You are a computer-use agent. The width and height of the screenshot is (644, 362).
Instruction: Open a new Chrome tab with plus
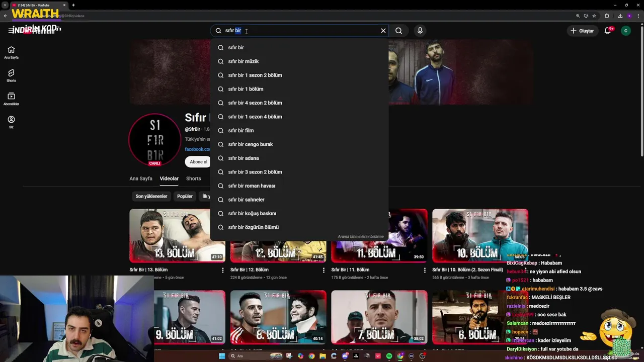(x=73, y=5)
